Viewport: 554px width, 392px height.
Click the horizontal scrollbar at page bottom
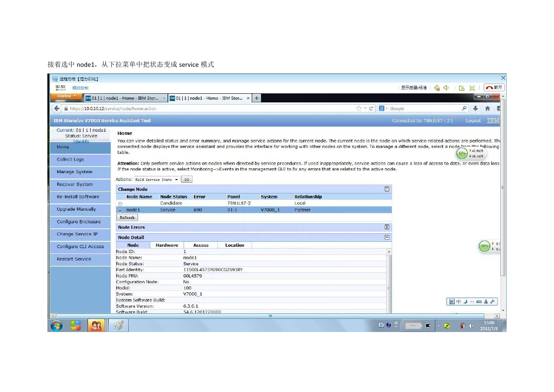[x=271, y=316]
